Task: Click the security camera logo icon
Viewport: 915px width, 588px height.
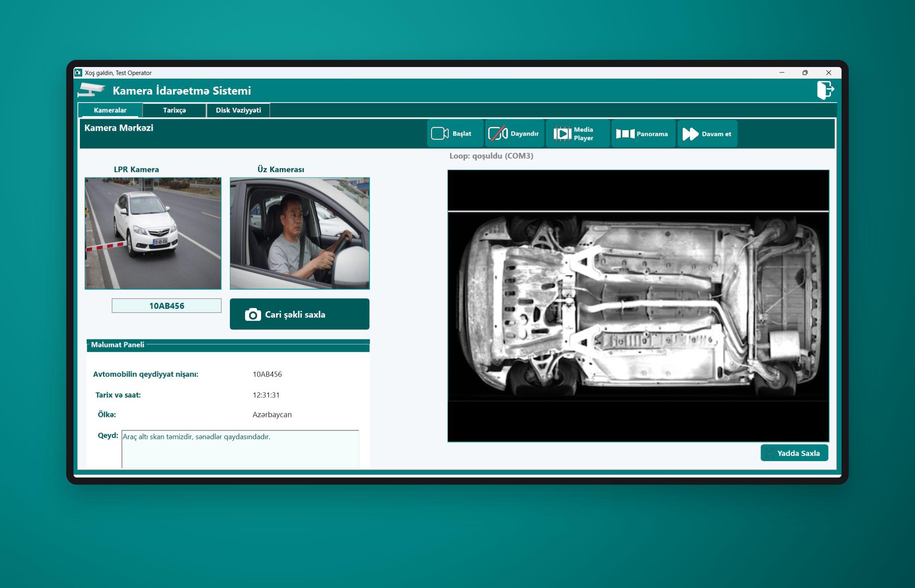Action: pyautogui.click(x=91, y=90)
